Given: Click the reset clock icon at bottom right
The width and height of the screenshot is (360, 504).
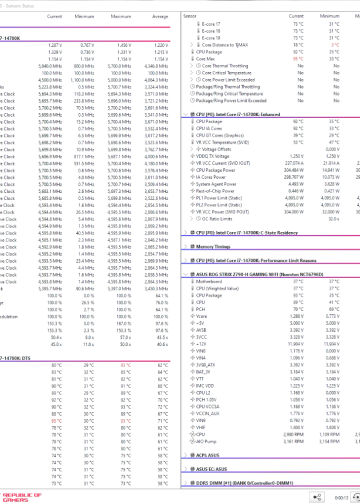Looking at the screenshot, I should pyautogui.click(x=356, y=497).
